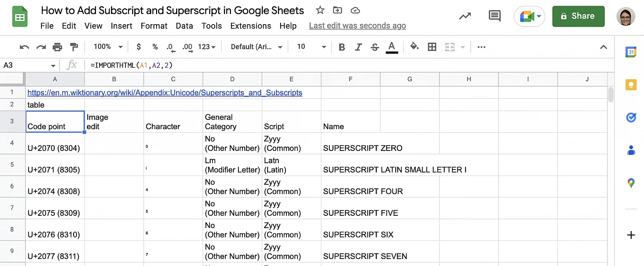
Task: Open activity dashboard trend icon
Action: click(x=465, y=16)
